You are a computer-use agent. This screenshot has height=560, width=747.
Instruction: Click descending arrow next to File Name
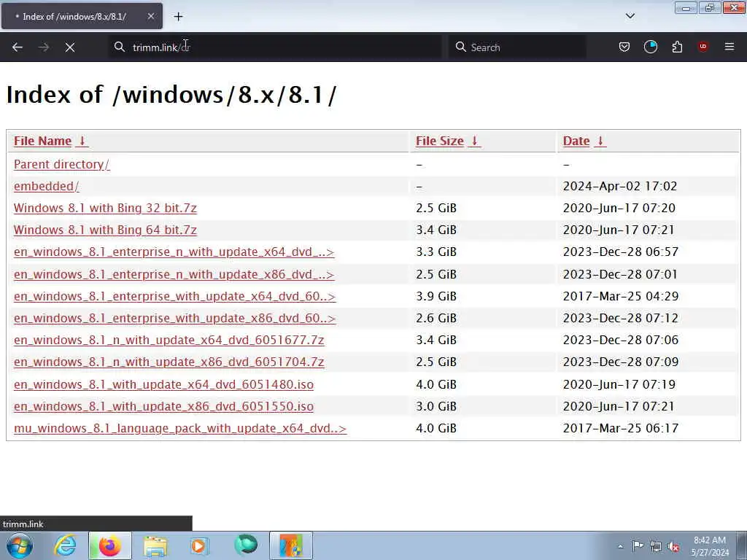click(82, 141)
